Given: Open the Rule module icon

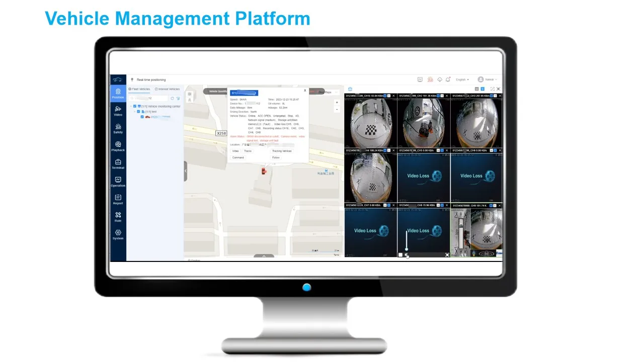Looking at the screenshot, I should point(118,217).
